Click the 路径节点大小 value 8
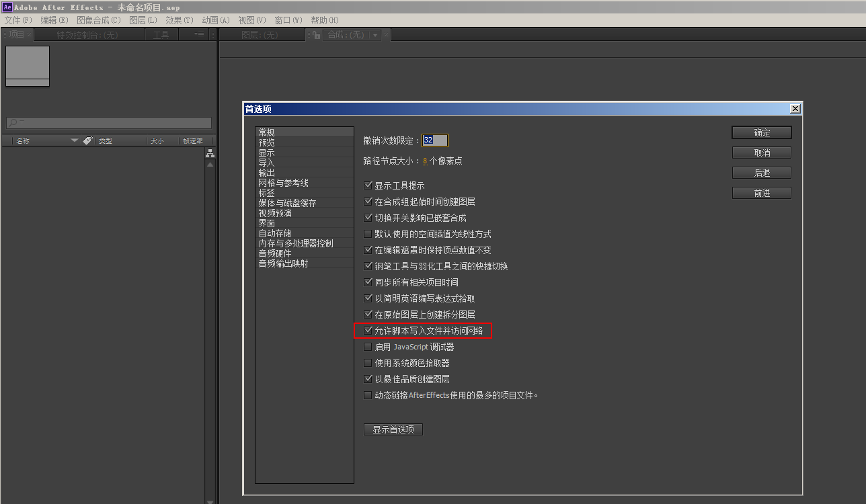This screenshot has width=866, height=504. click(x=425, y=161)
